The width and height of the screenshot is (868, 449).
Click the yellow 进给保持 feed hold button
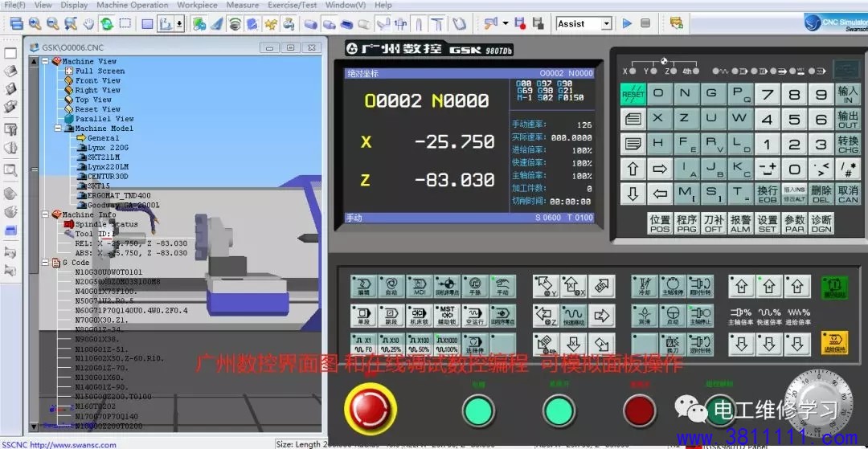tap(834, 342)
